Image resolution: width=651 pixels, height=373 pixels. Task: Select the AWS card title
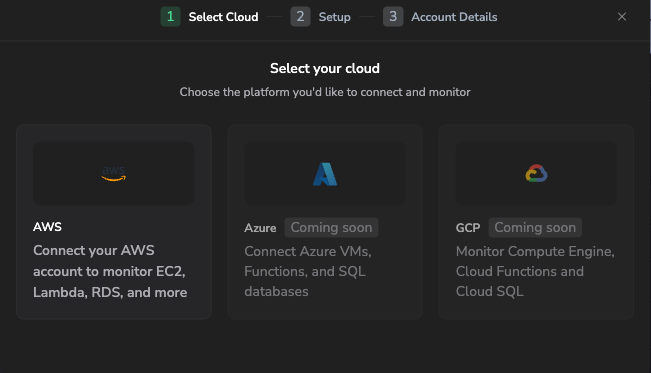coord(47,227)
